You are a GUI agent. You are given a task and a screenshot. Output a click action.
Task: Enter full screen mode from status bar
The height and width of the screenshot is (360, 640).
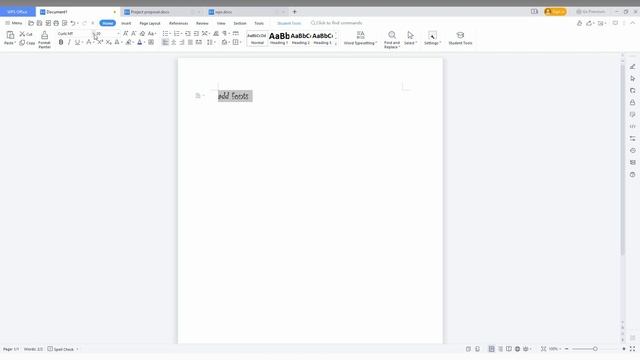click(x=632, y=349)
